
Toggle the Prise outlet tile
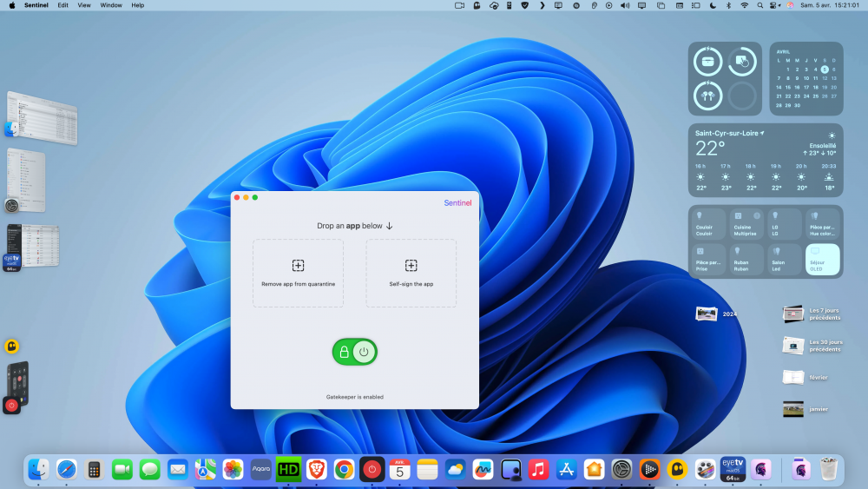708,259
